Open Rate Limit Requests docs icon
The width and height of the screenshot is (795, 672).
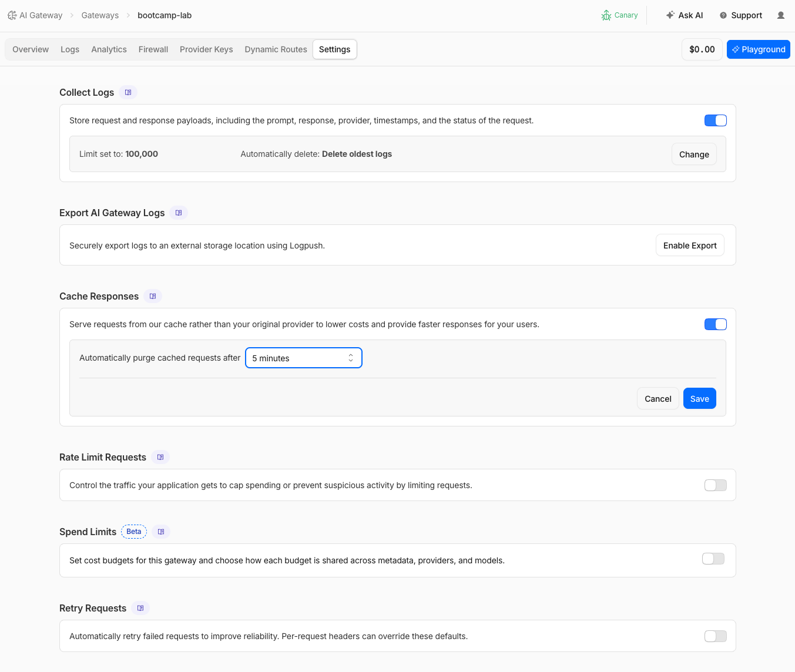pos(160,457)
